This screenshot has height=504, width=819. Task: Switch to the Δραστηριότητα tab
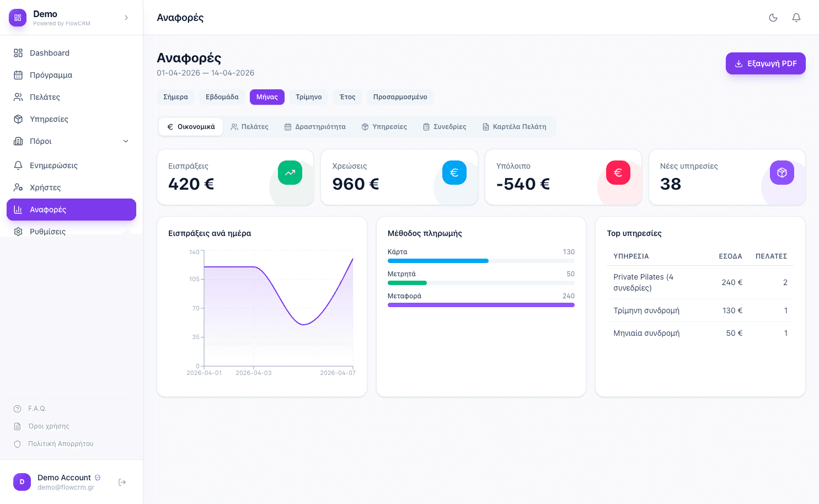[x=315, y=127]
